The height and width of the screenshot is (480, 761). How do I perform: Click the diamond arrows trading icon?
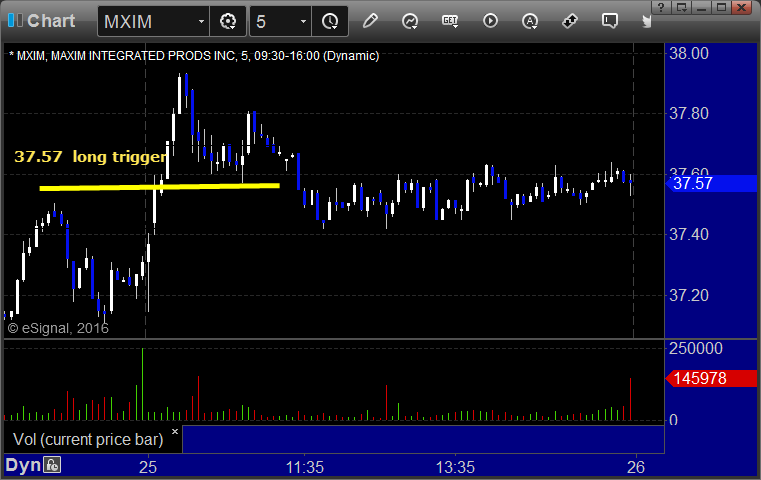[x=569, y=21]
